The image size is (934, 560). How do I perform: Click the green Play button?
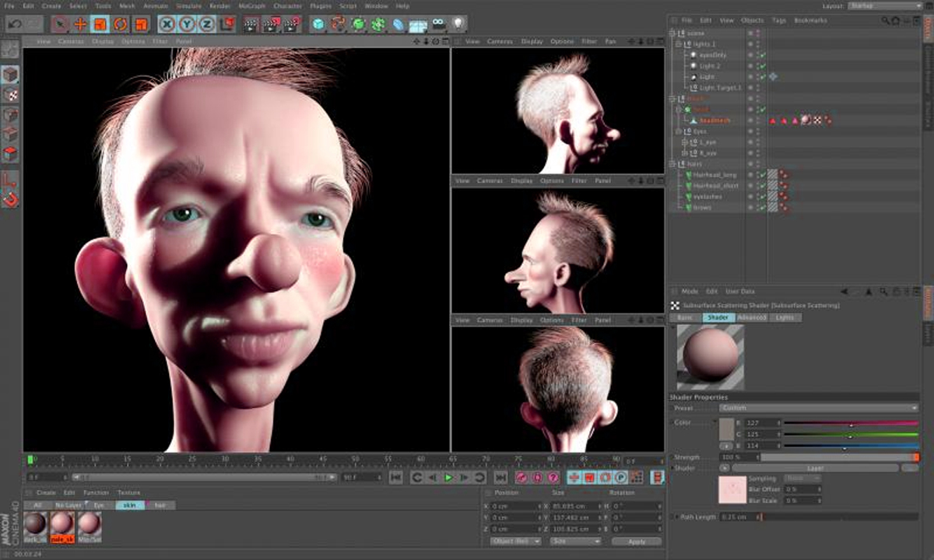pos(448,478)
